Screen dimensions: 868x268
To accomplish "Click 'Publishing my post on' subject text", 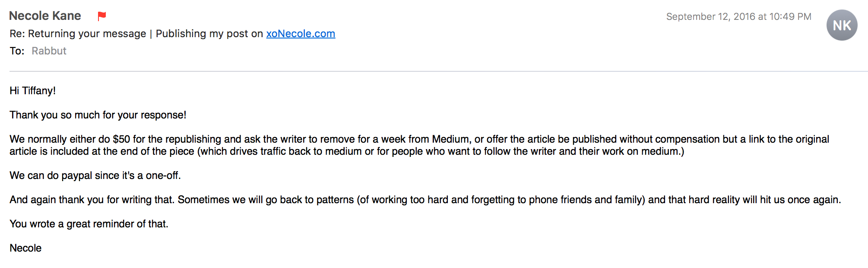I will pyautogui.click(x=209, y=34).
